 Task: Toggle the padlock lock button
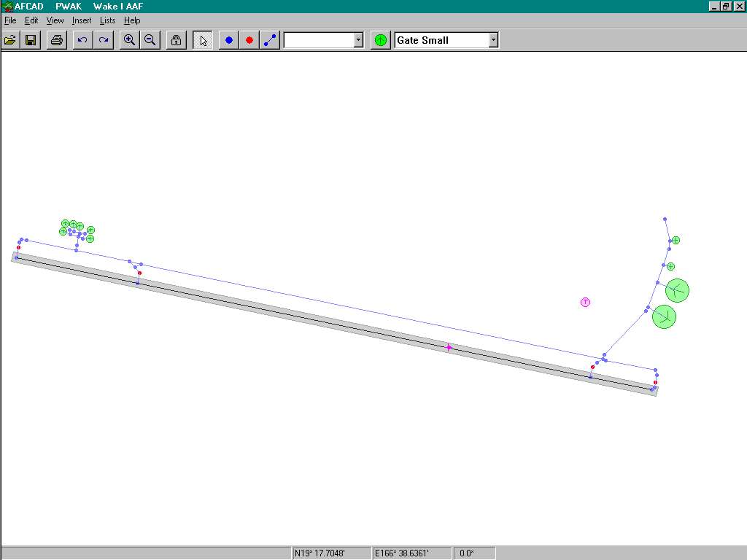[176, 40]
